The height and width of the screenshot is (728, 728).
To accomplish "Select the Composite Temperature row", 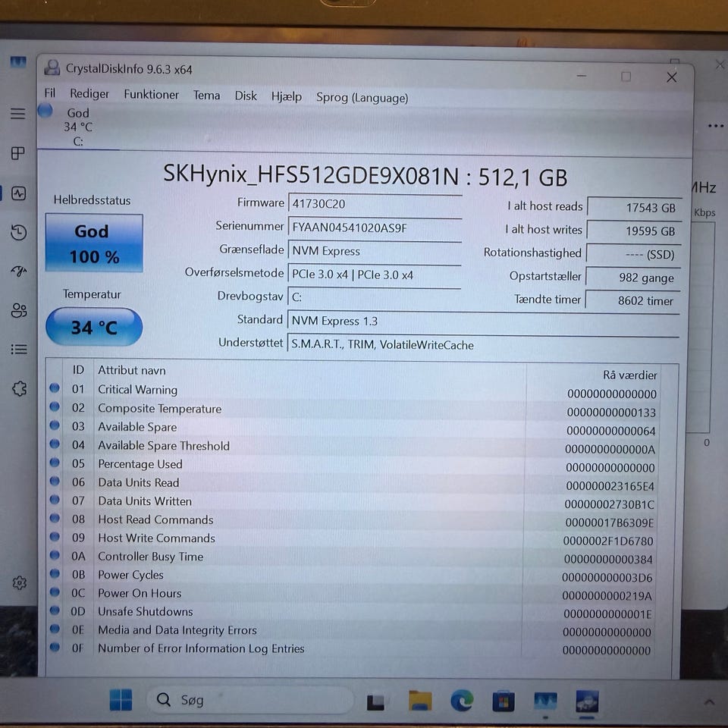I will [x=355, y=409].
